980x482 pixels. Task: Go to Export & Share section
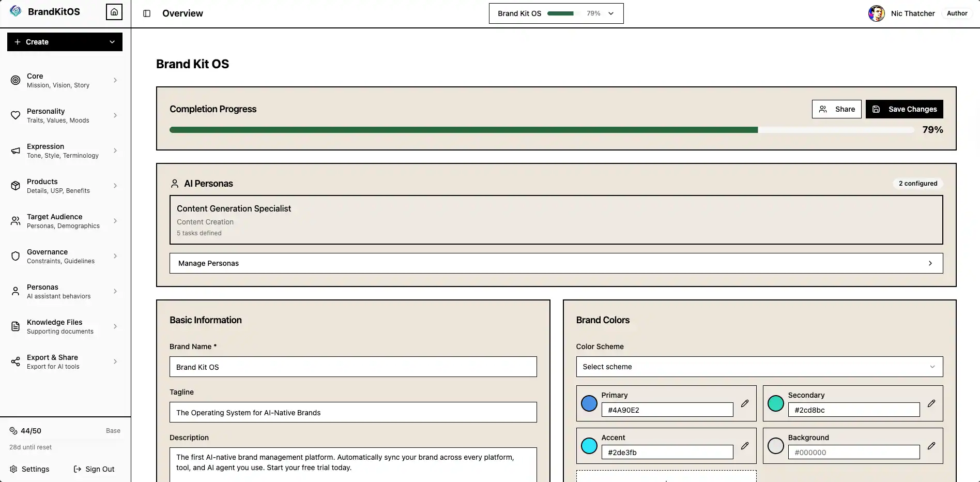[x=65, y=361]
